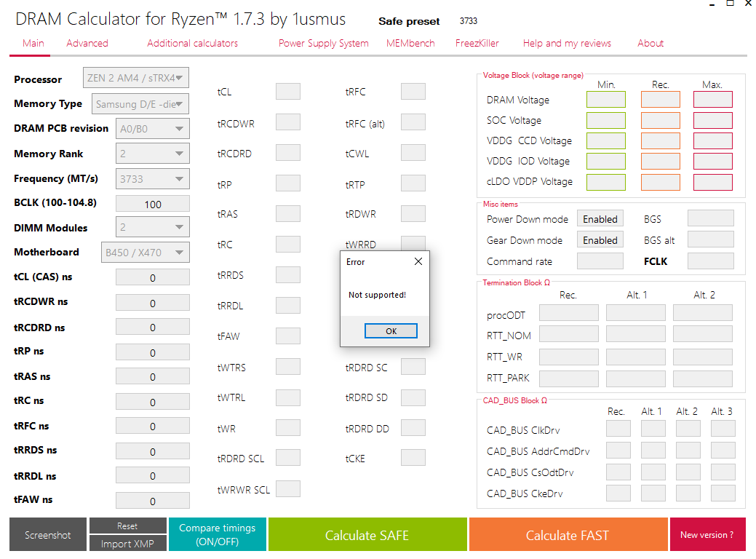The image size is (756, 559).
Task: Open the About tab
Action: tap(650, 44)
